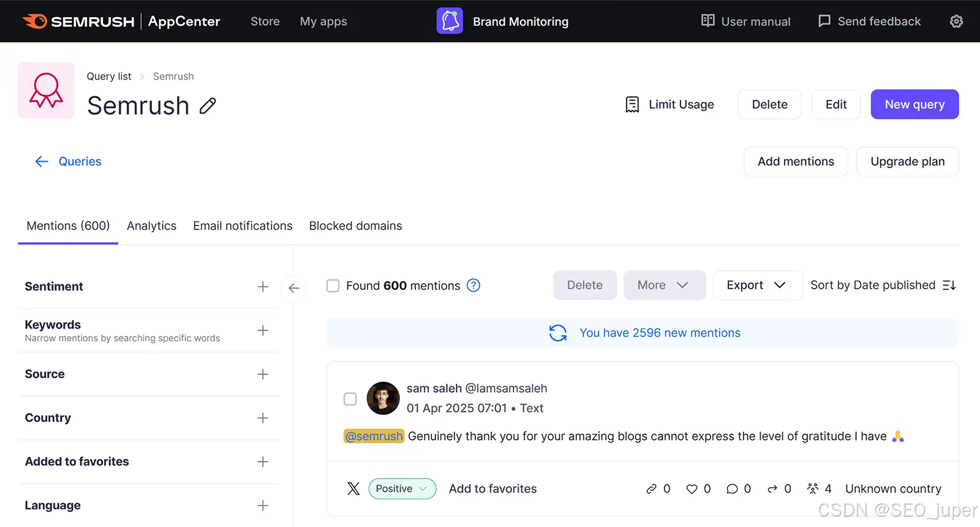The image size is (980, 527).
Task: Go to Store in the top menu
Action: (x=265, y=21)
